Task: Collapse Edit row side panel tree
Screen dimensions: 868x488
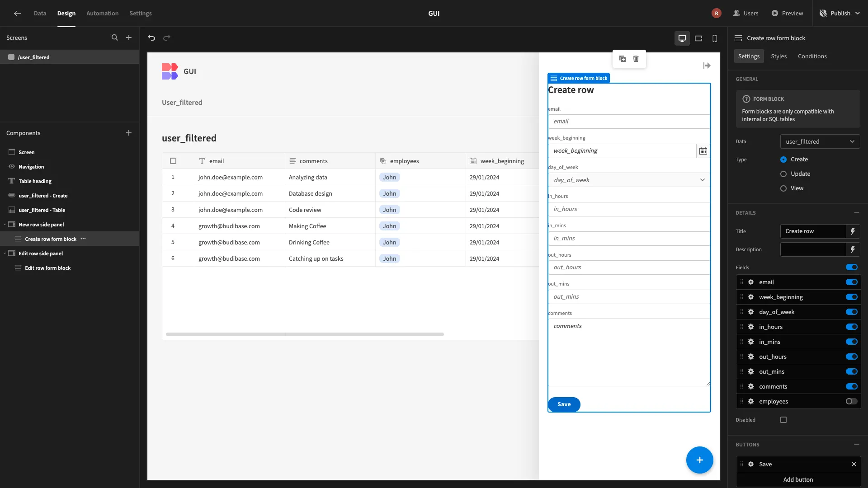Action: (x=5, y=253)
